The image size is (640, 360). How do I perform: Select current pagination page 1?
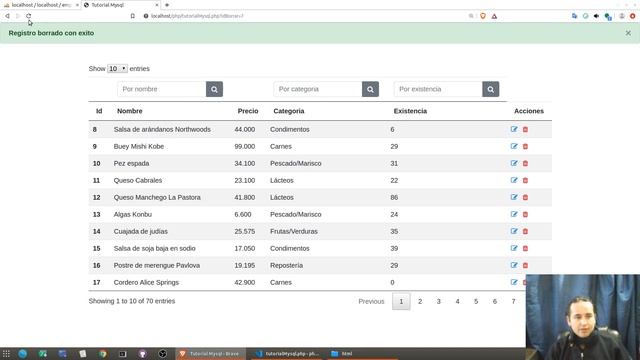(401, 301)
